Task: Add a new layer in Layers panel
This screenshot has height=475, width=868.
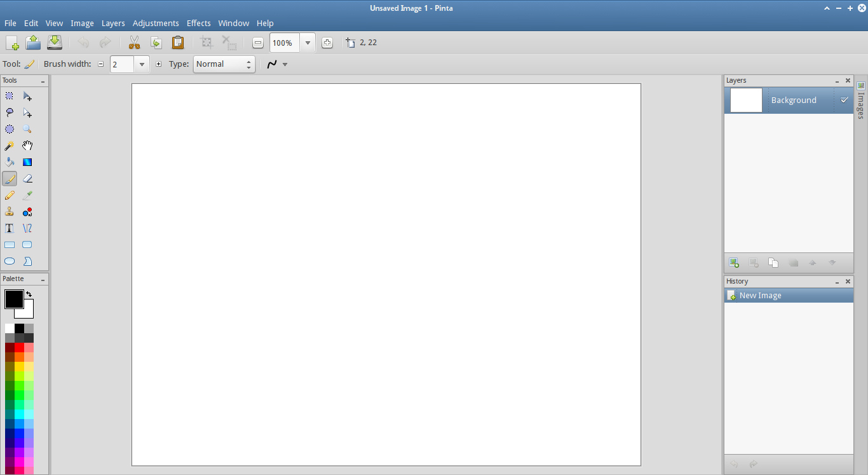Action: point(734,263)
